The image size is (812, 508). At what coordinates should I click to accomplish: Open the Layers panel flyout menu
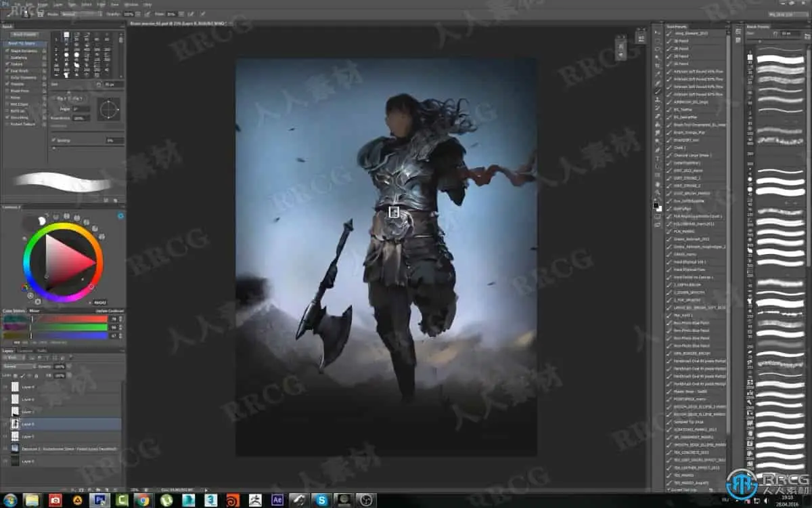tap(122, 351)
